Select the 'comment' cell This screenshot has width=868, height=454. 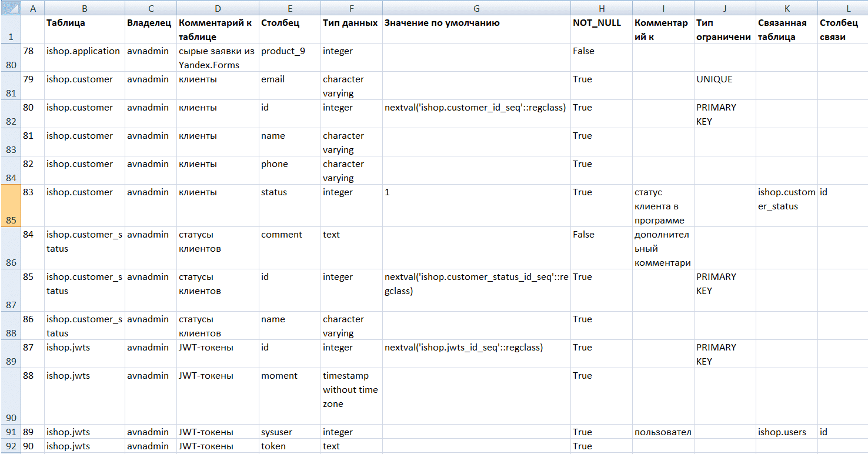289,248
